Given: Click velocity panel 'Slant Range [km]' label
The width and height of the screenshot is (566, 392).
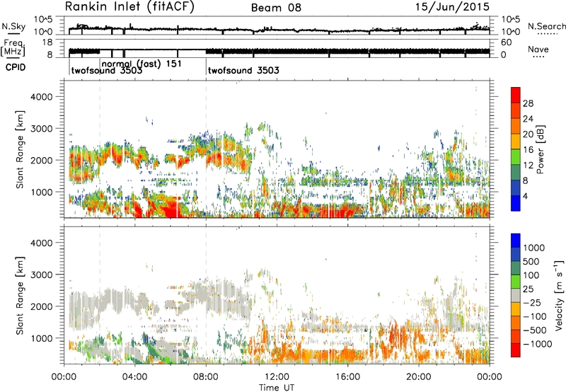Looking at the screenshot, I should (20, 295).
